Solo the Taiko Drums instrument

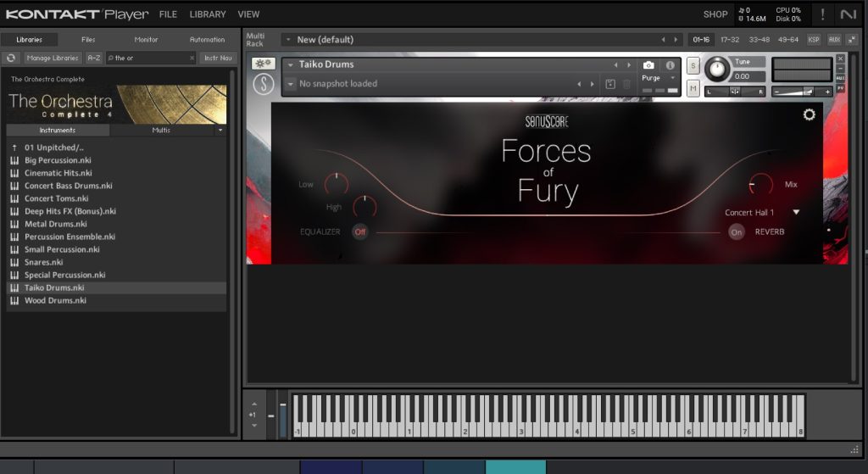(x=693, y=66)
